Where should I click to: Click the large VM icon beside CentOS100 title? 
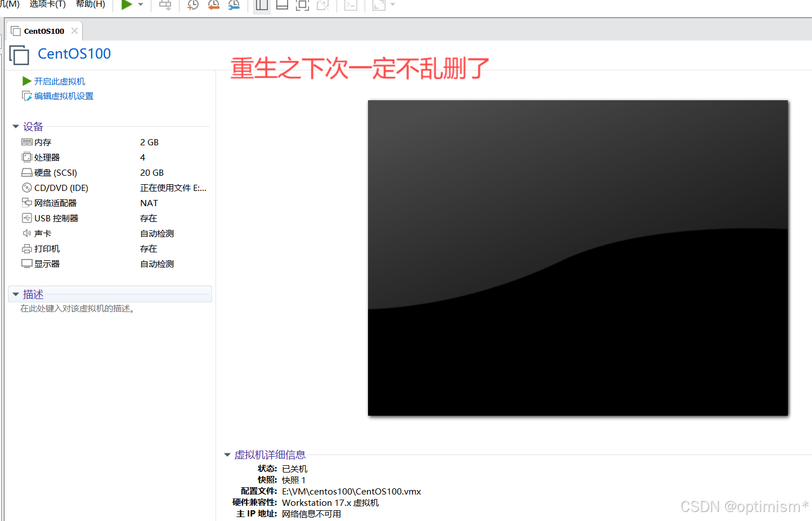(x=19, y=55)
